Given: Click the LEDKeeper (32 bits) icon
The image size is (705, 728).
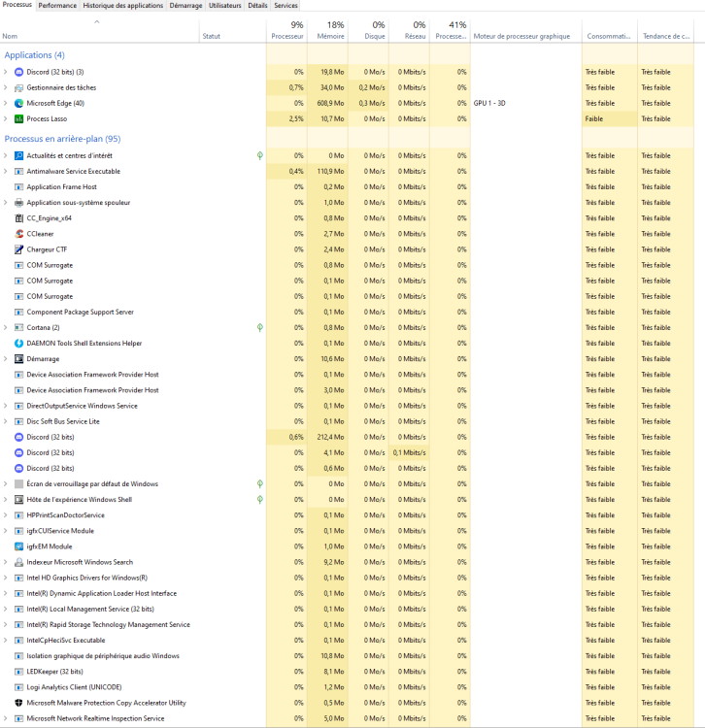Looking at the screenshot, I should 19,672.
